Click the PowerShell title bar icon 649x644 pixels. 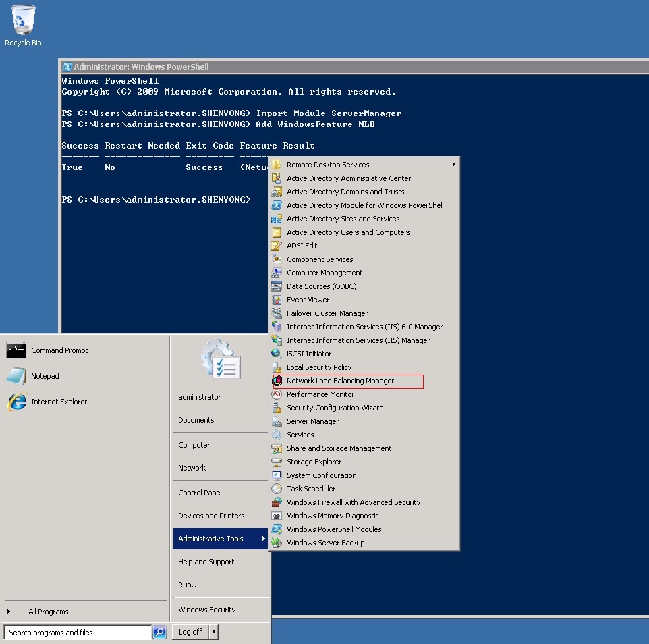pos(67,67)
